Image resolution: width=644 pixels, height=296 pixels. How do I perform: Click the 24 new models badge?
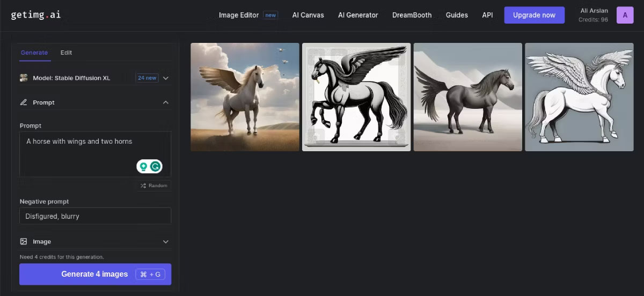click(x=147, y=78)
